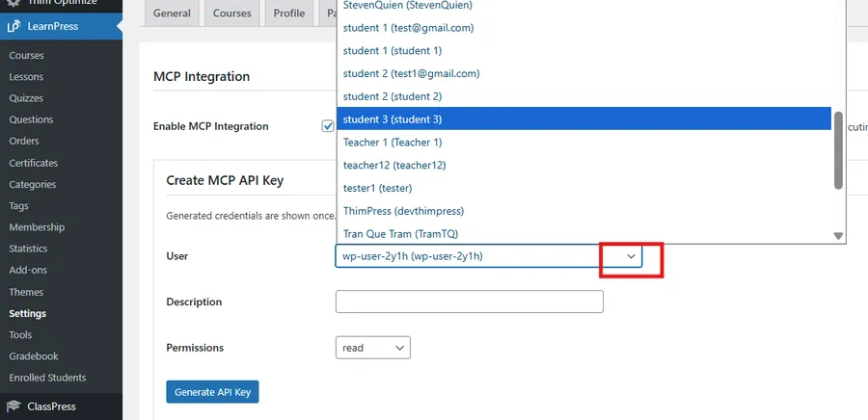Click the dropdown list scrollbar thumb
Screen dimensions: 868x420
point(838,150)
